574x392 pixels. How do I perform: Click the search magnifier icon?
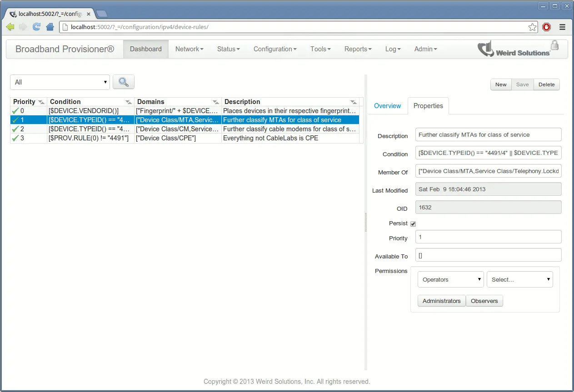(x=123, y=82)
